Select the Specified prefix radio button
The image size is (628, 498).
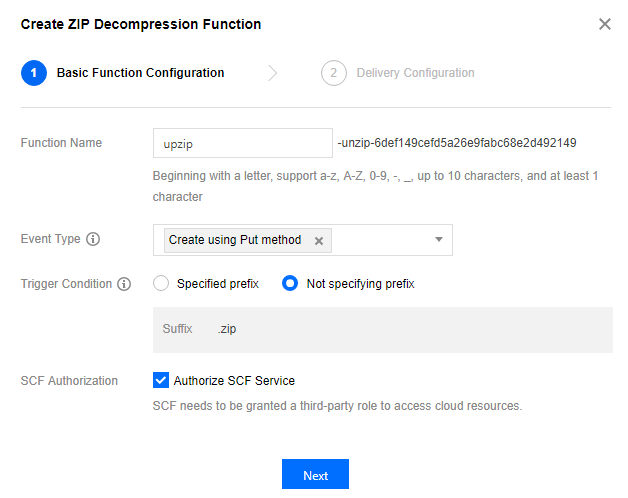pyautogui.click(x=161, y=284)
